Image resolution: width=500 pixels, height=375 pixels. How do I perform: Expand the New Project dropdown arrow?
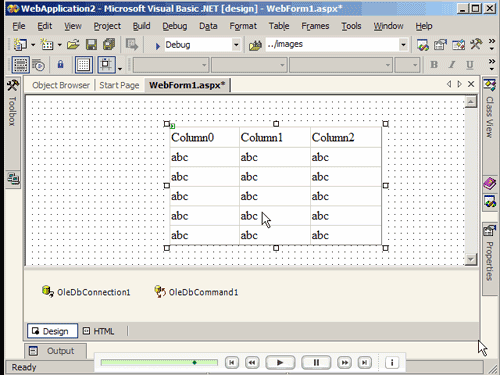pos(33,45)
